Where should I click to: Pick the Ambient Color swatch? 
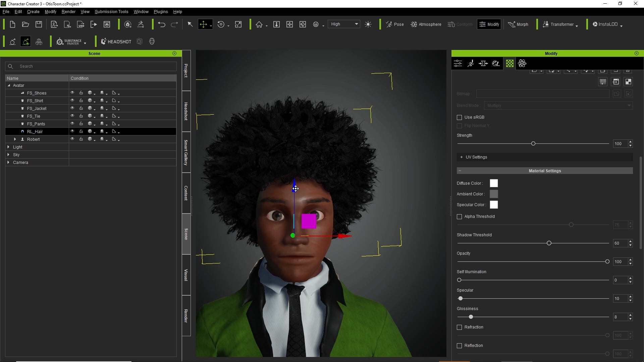[x=494, y=194]
